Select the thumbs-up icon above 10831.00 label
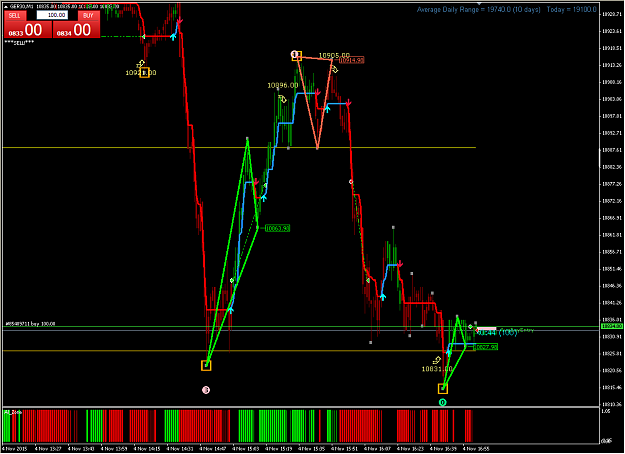This screenshot has width=625, height=454. (x=437, y=360)
